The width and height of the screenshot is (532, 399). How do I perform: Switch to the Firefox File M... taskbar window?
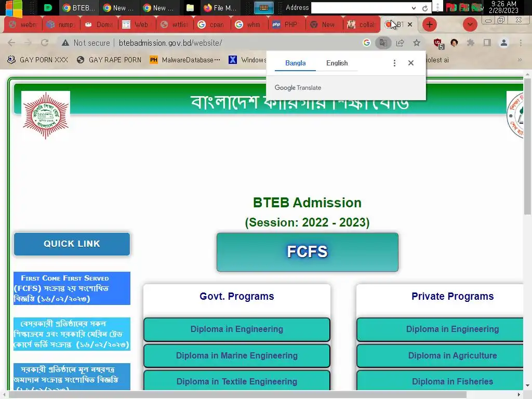220,7
